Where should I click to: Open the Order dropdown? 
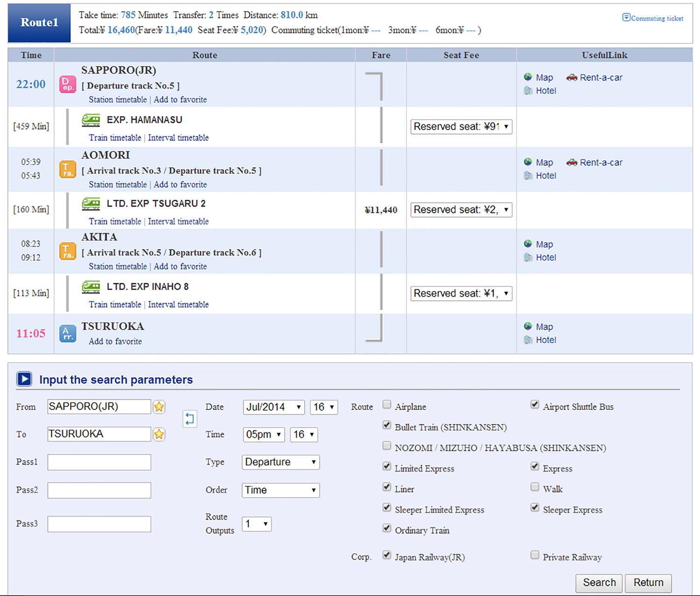[281, 490]
